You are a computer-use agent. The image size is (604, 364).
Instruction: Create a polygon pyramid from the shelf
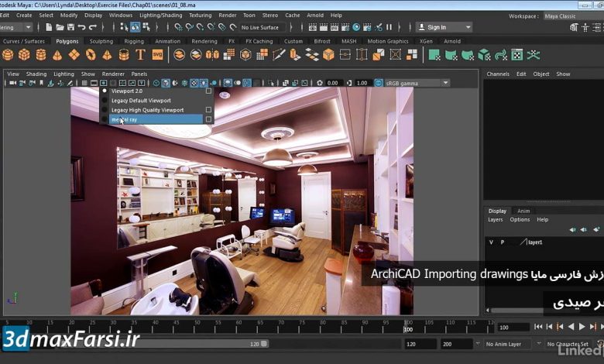[107, 55]
